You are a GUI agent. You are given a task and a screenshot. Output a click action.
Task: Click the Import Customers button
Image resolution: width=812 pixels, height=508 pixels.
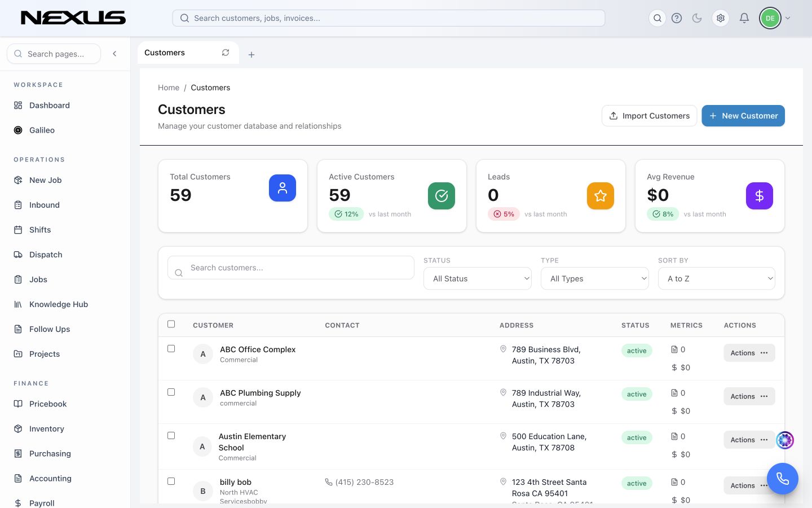649,116
